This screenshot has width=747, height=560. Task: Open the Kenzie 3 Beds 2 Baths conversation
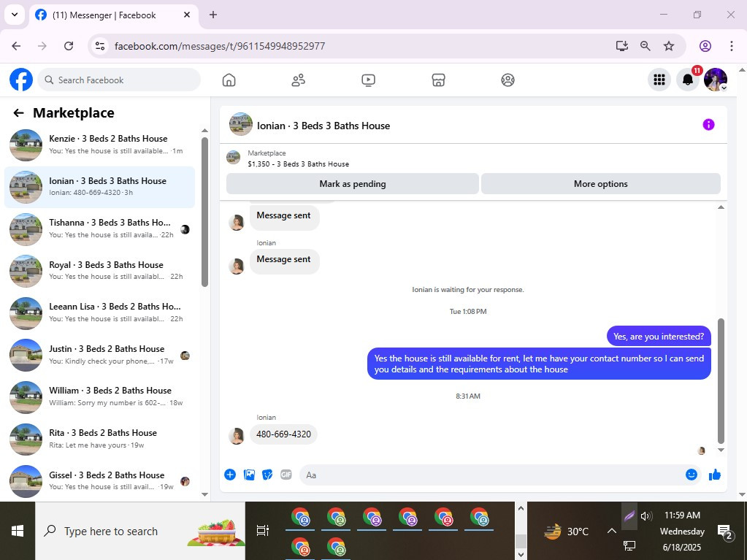click(99, 145)
